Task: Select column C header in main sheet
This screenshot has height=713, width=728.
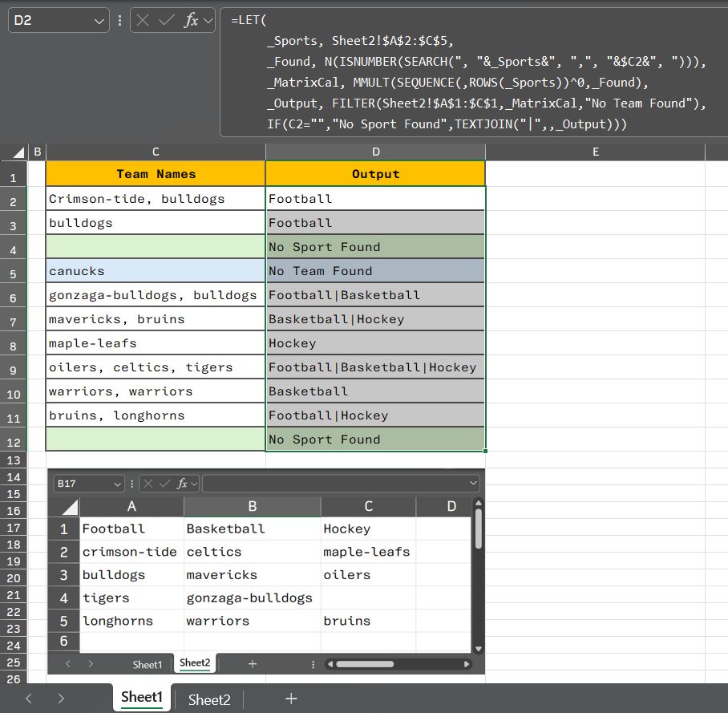Action: (156, 152)
